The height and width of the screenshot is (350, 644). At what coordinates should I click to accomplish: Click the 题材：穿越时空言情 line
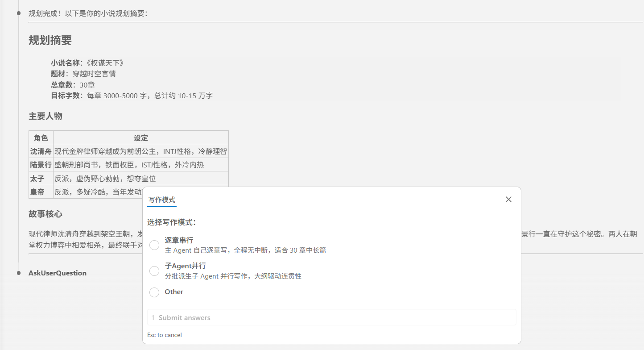click(x=83, y=74)
